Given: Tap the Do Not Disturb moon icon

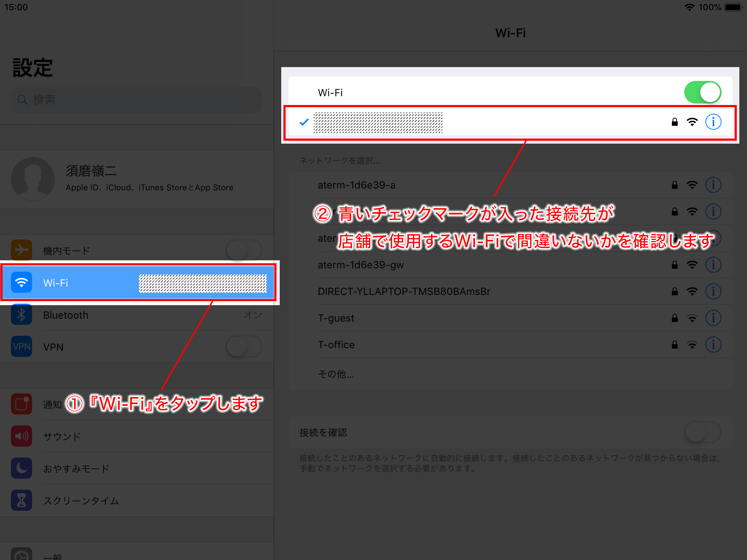Looking at the screenshot, I should tap(22, 468).
